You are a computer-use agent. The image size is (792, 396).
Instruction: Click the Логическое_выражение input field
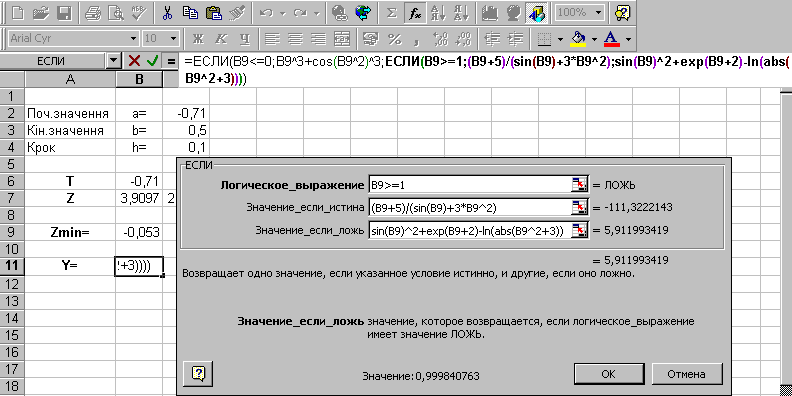point(469,185)
